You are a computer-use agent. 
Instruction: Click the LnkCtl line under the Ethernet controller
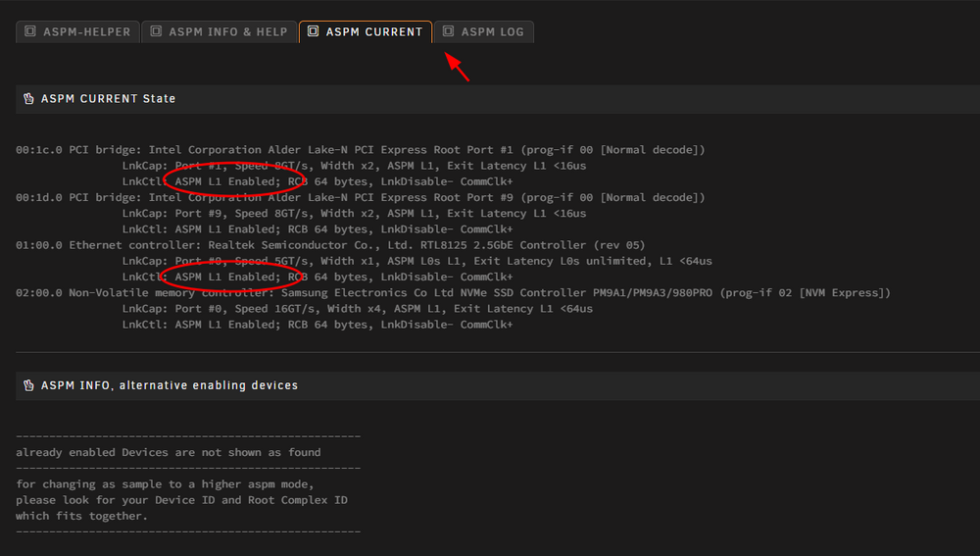tap(317, 277)
